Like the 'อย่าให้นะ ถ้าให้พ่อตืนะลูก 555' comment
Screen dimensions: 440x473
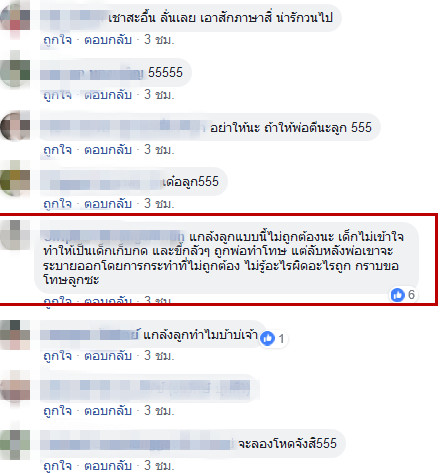pos(58,150)
